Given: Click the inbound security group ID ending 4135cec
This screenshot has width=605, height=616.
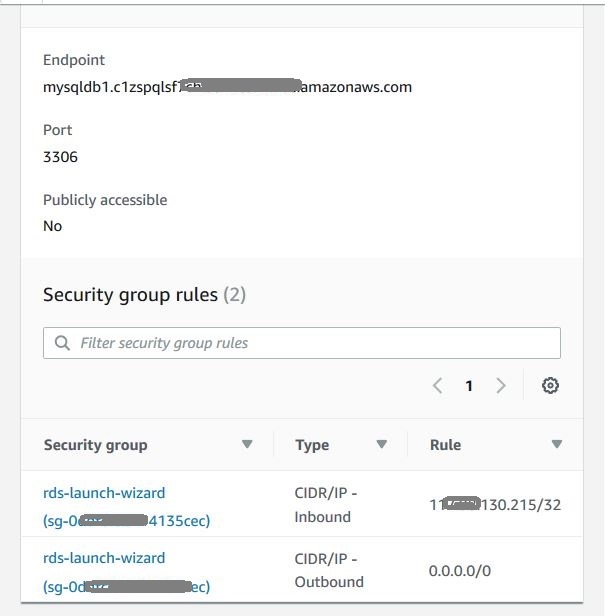Looking at the screenshot, I should tap(126, 521).
